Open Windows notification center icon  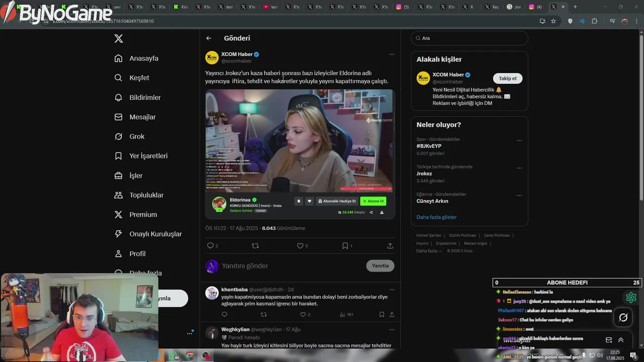coord(633,355)
